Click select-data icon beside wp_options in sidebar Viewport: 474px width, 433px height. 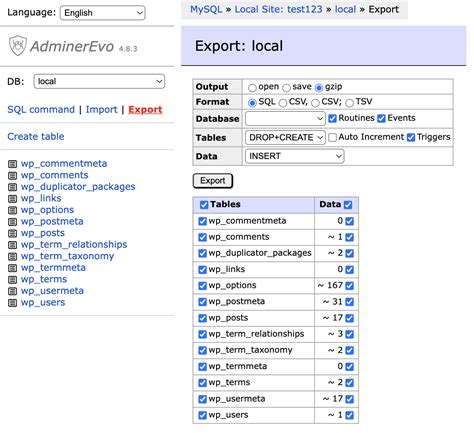point(12,210)
